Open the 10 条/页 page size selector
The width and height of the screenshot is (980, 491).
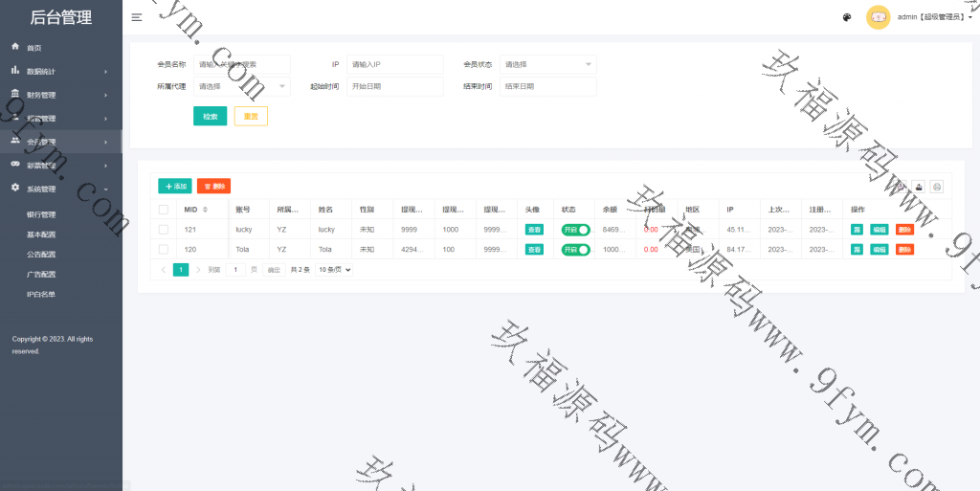tap(335, 270)
